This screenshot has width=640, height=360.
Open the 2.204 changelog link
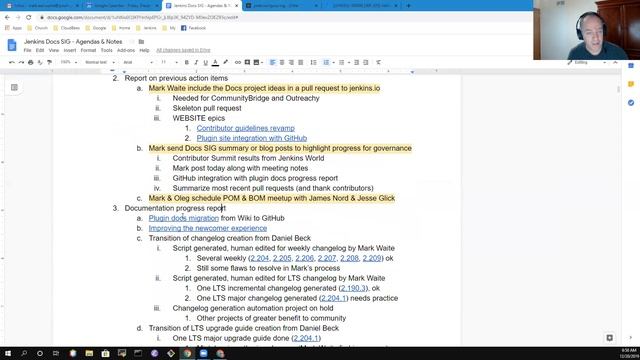pyautogui.click(x=260, y=258)
